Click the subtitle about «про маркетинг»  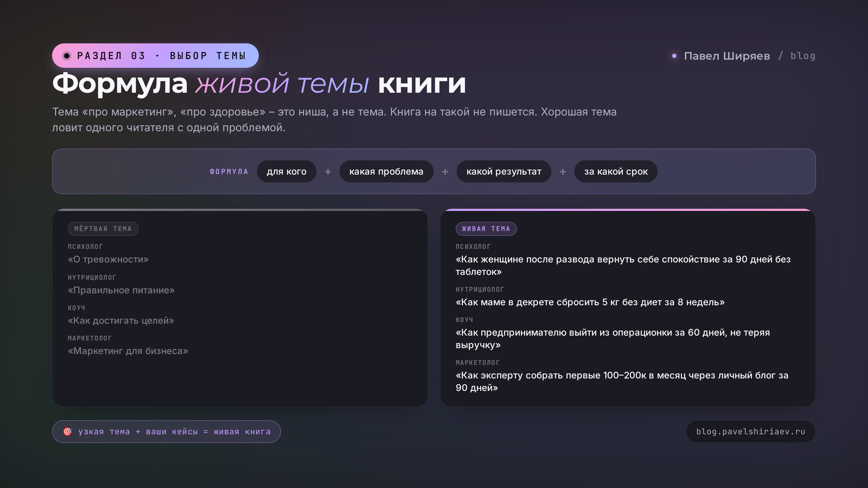[334, 120]
